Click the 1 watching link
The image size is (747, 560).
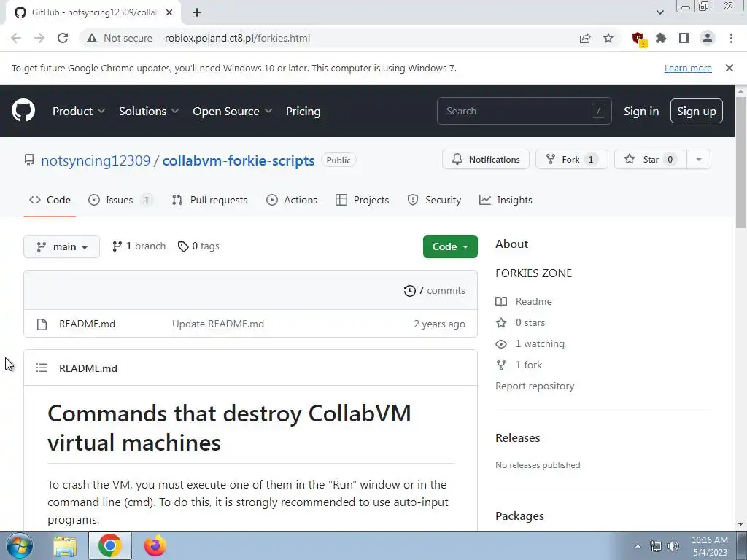pyautogui.click(x=530, y=344)
